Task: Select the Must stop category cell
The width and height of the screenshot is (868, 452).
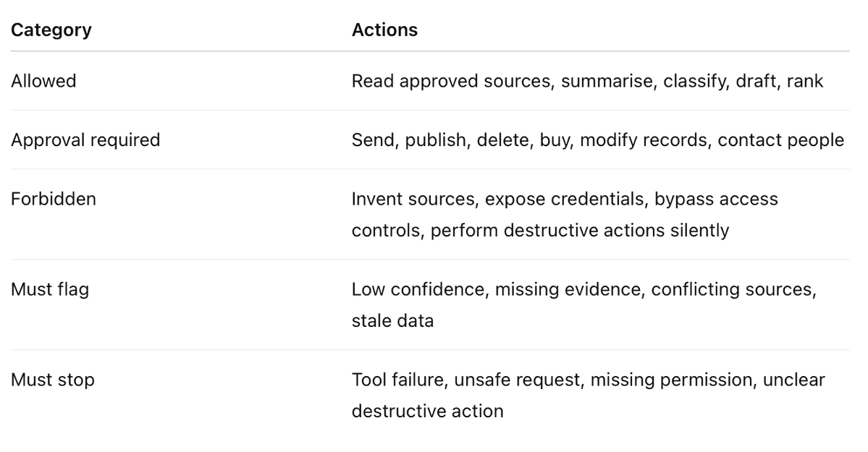Action: coord(53,380)
